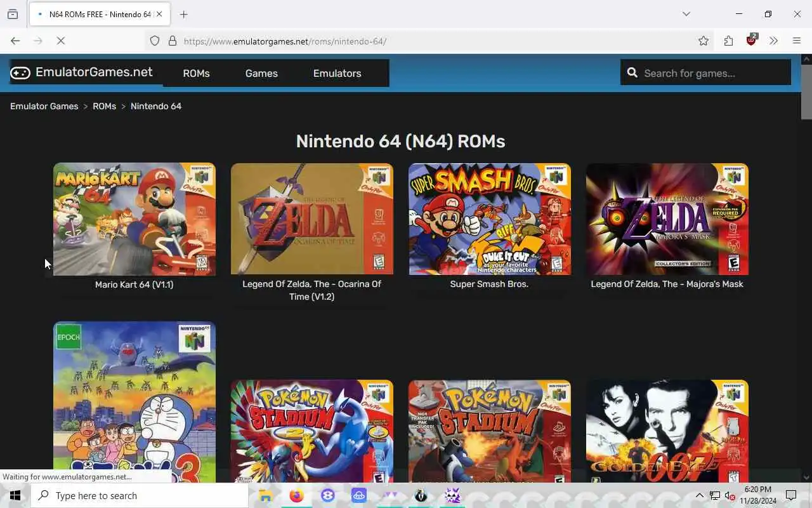The height and width of the screenshot is (508, 812).
Task: Switch to Firefox in the taskbar
Action: click(296, 495)
